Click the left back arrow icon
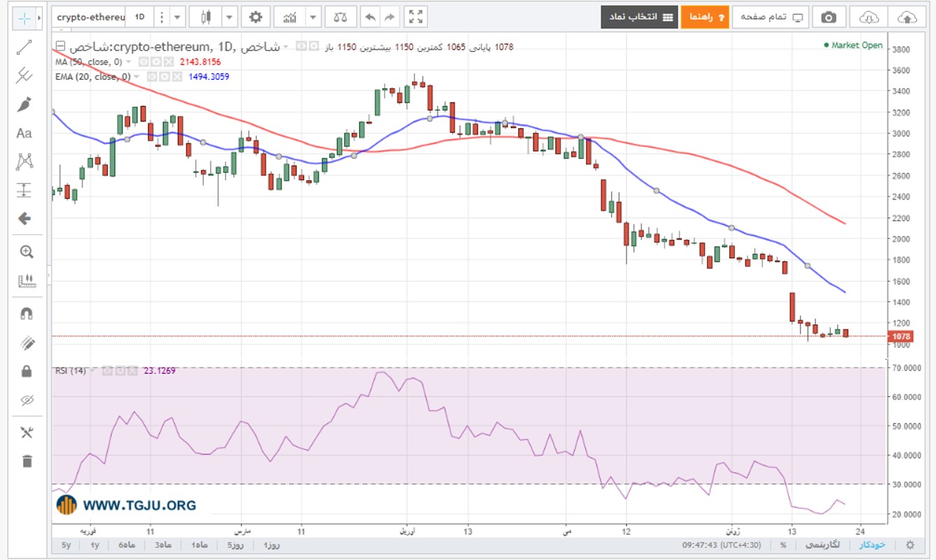This screenshot has width=936, height=560. click(x=25, y=218)
